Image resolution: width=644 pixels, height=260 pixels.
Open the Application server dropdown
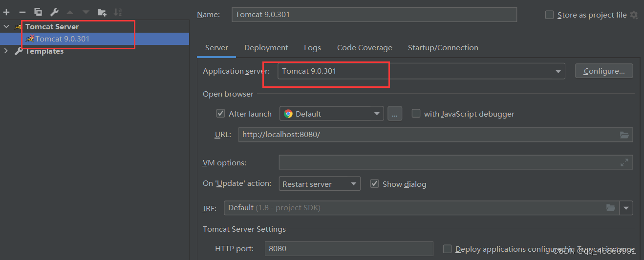pos(421,71)
